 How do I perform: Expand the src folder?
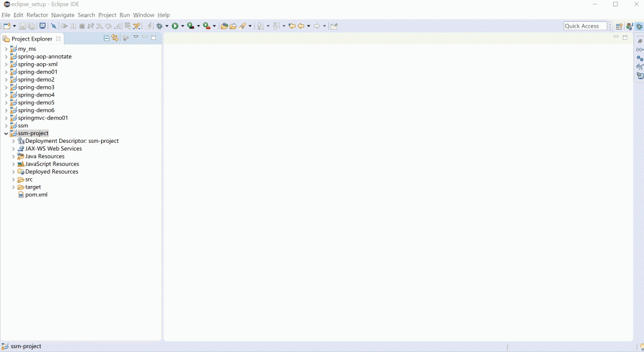[13, 180]
